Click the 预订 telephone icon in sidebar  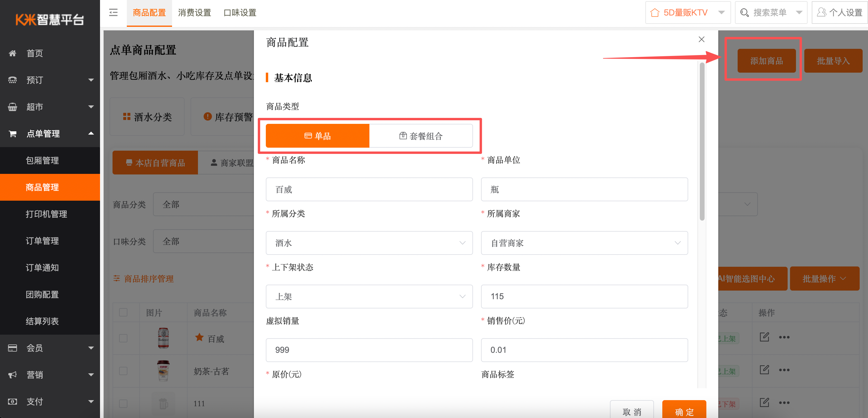click(x=13, y=80)
